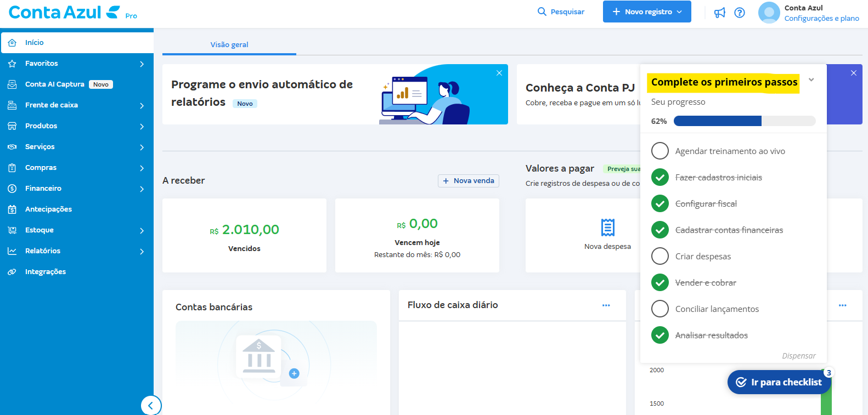Click the Ir para checklist button
Screen dimensions: 868x415
[779, 382]
